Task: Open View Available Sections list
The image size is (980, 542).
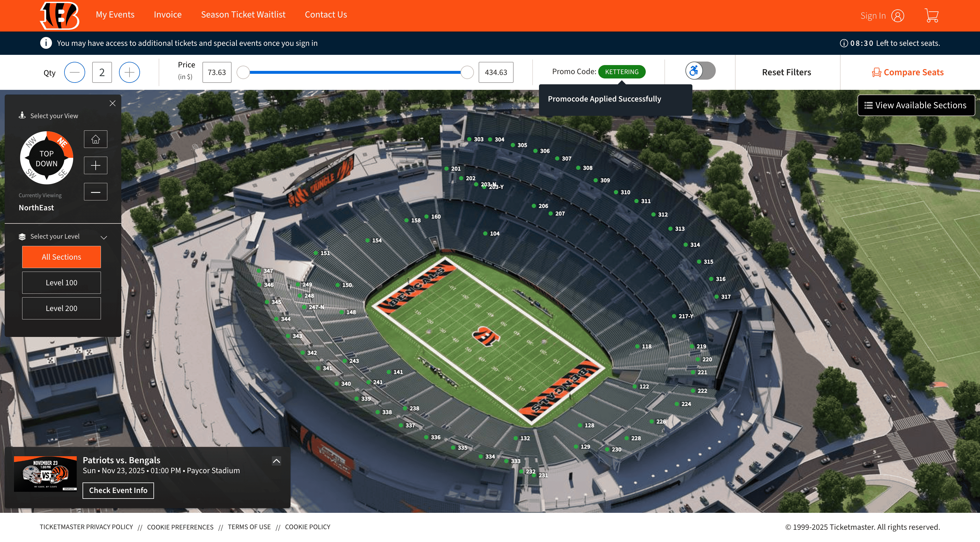Action: [x=916, y=105]
